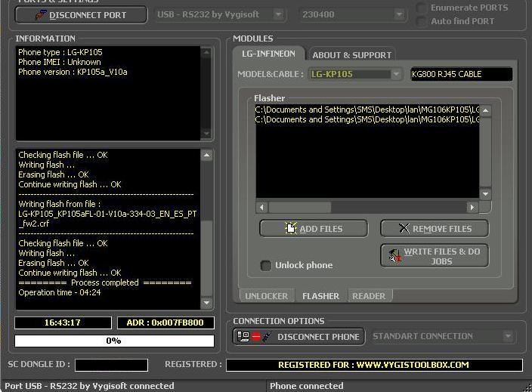The image size is (532, 392).
Task: Click the log panel scroll up arrow
Action: (206, 156)
